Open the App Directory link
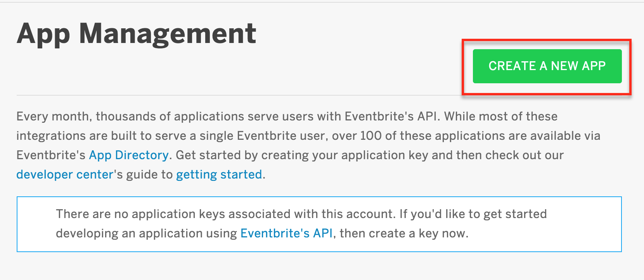The image size is (644, 280). [x=129, y=155]
